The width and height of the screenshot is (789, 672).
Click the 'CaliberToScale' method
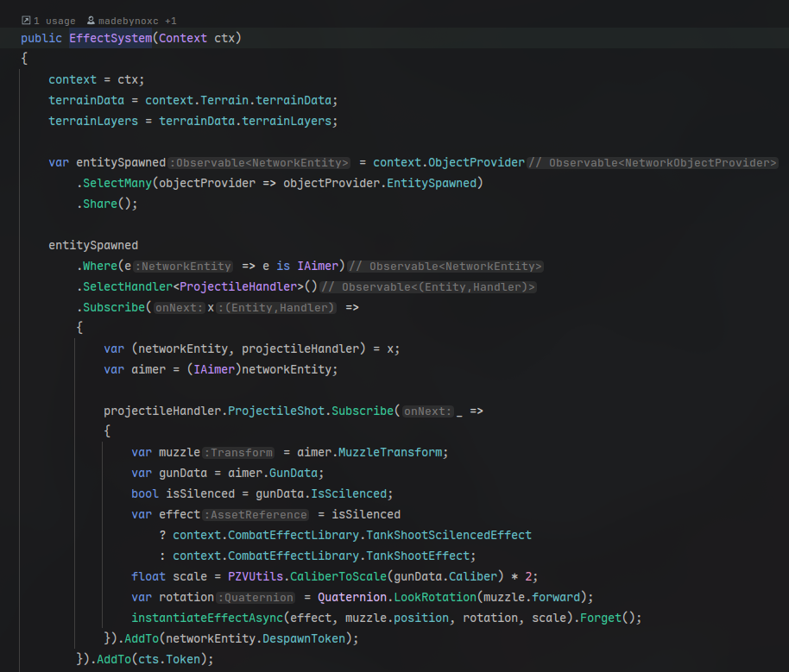click(338, 576)
